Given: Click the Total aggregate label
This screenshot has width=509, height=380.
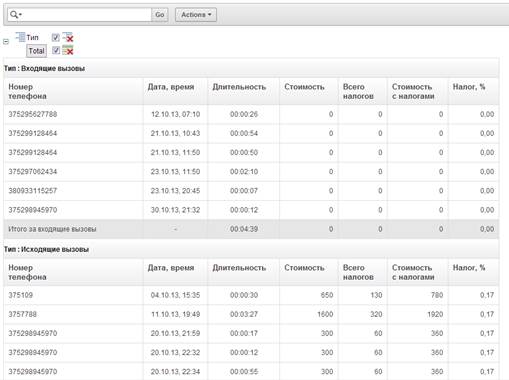Looking at the screenshot, I should (36, 51).
